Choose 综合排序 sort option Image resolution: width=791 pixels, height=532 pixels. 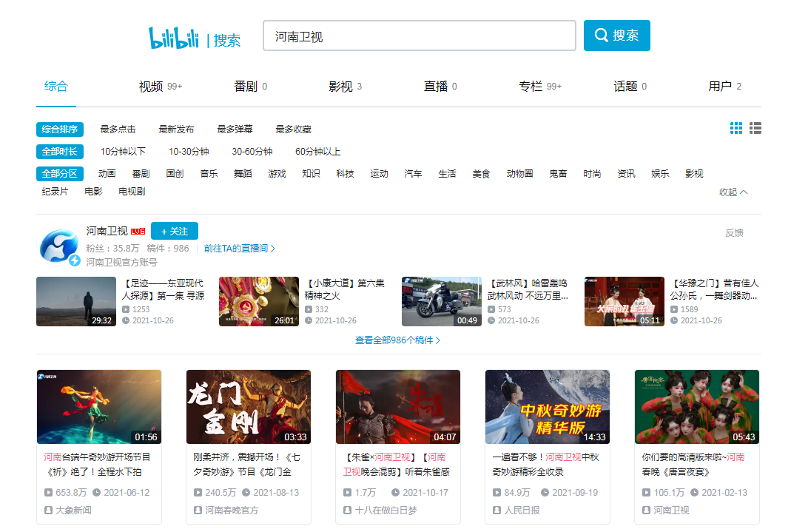point(59,129)
